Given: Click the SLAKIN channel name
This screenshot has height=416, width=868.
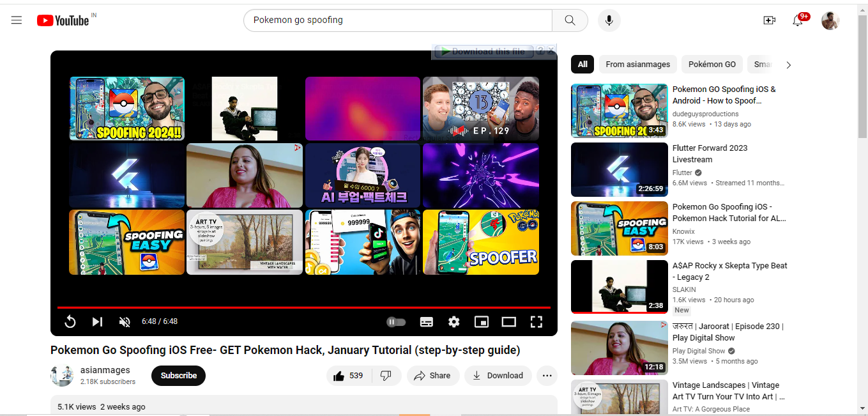Looking at the screenshot, I should (x=684, y=289).
